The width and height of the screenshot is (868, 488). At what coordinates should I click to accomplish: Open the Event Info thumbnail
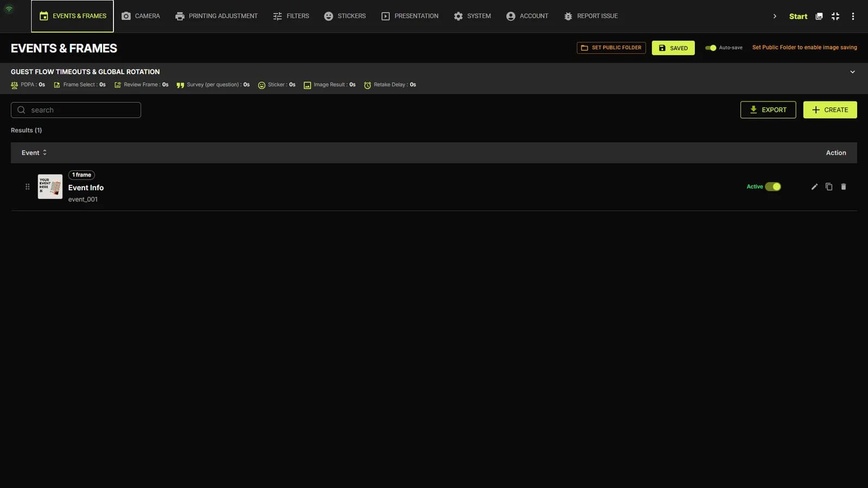[50, 187]
